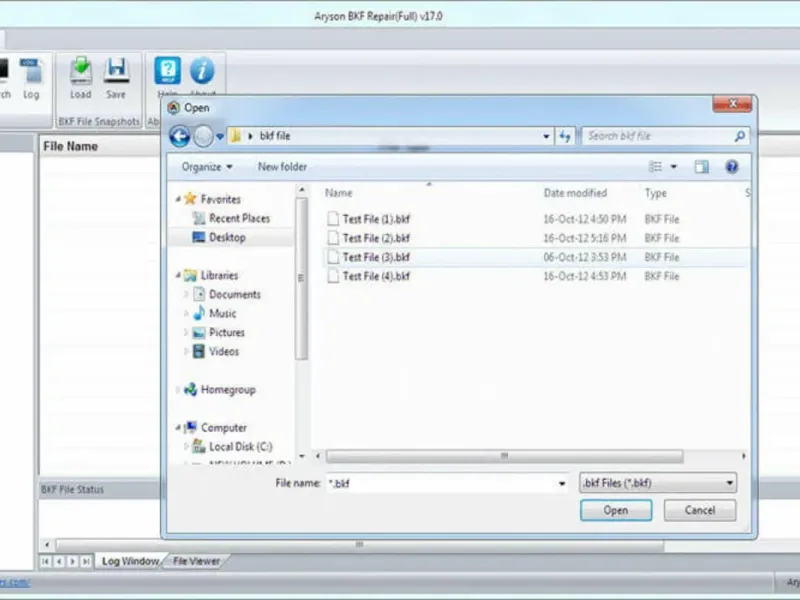This screenshot has height=600, width=800.
Task: Expand the File name dropdown
Action: click(x=562, y=483)
